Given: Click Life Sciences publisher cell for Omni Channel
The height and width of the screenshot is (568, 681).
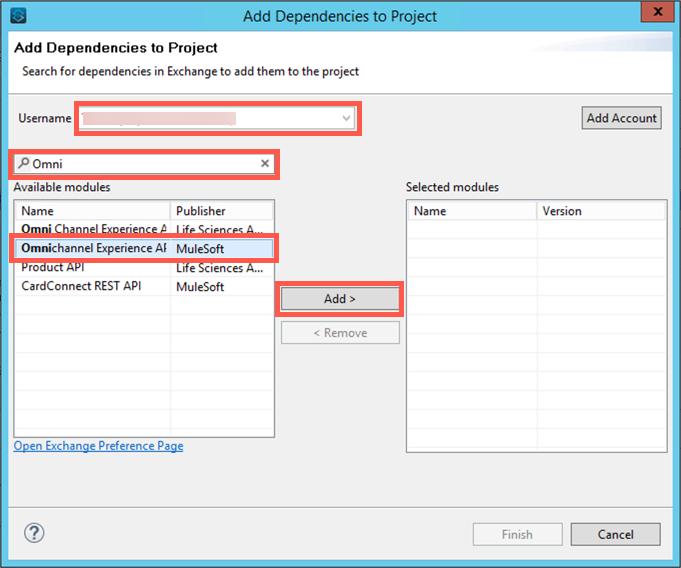Looking at the screenshot, I should (x=219, y=229).
